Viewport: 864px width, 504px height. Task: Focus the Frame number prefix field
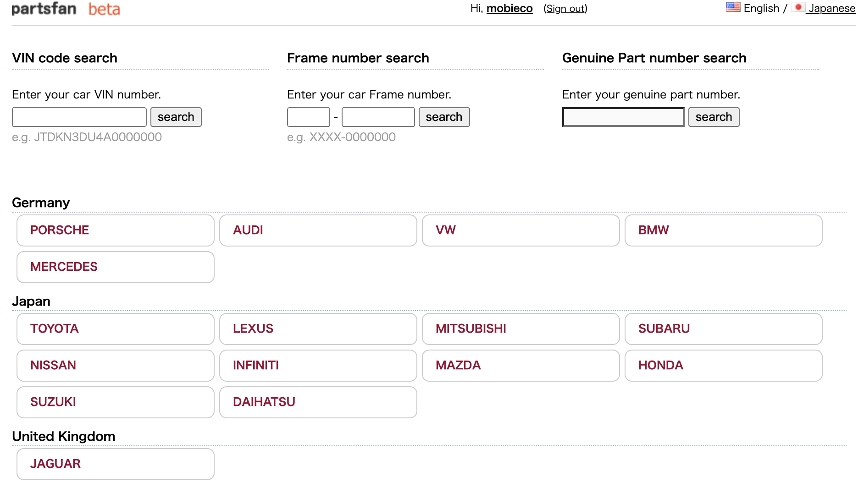click(309, 117)
